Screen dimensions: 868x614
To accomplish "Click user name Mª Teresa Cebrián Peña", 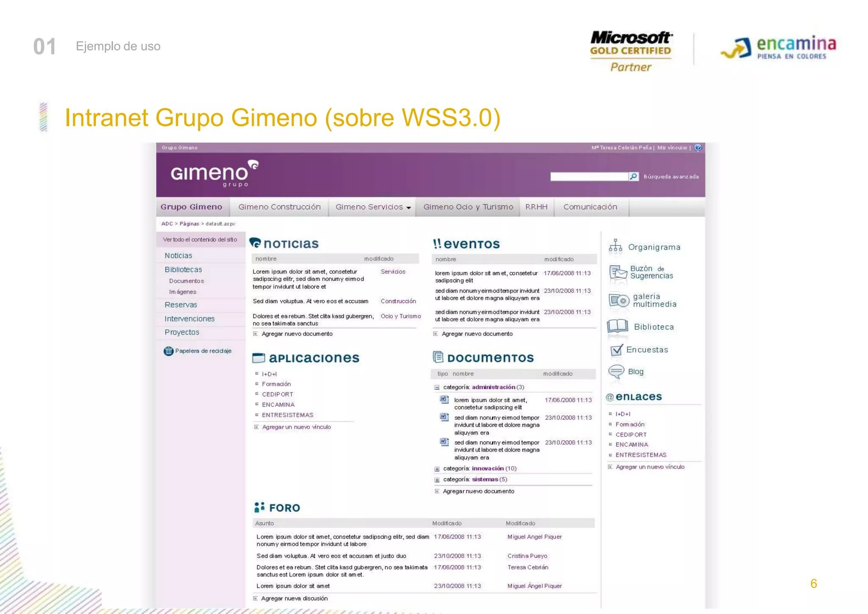I will click(x=621, y=148).
